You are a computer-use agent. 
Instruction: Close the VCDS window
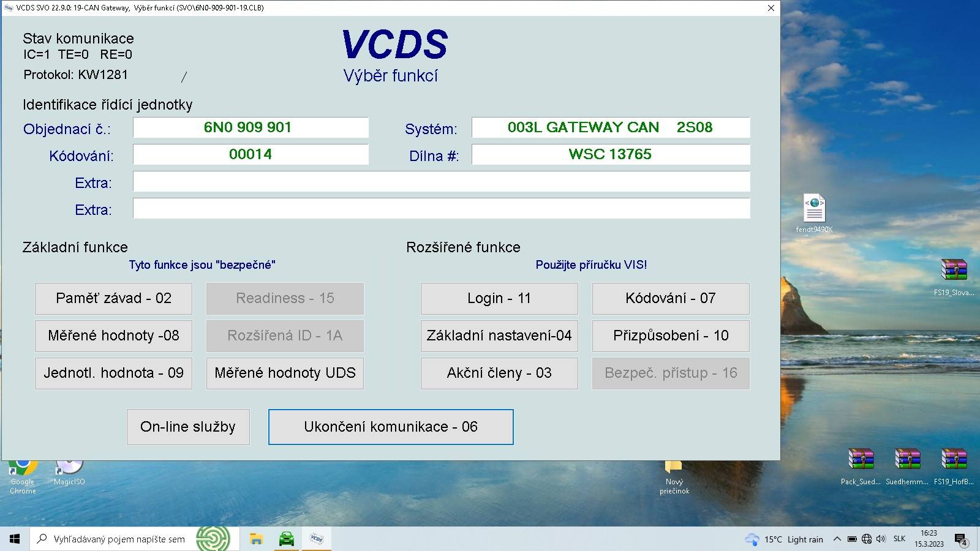coord(771,8)
